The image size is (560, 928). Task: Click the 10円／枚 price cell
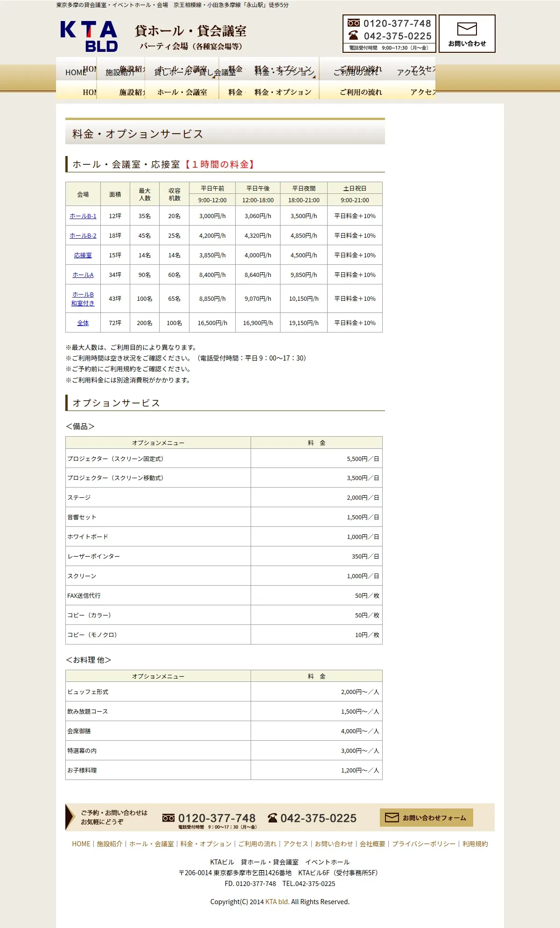316,635
